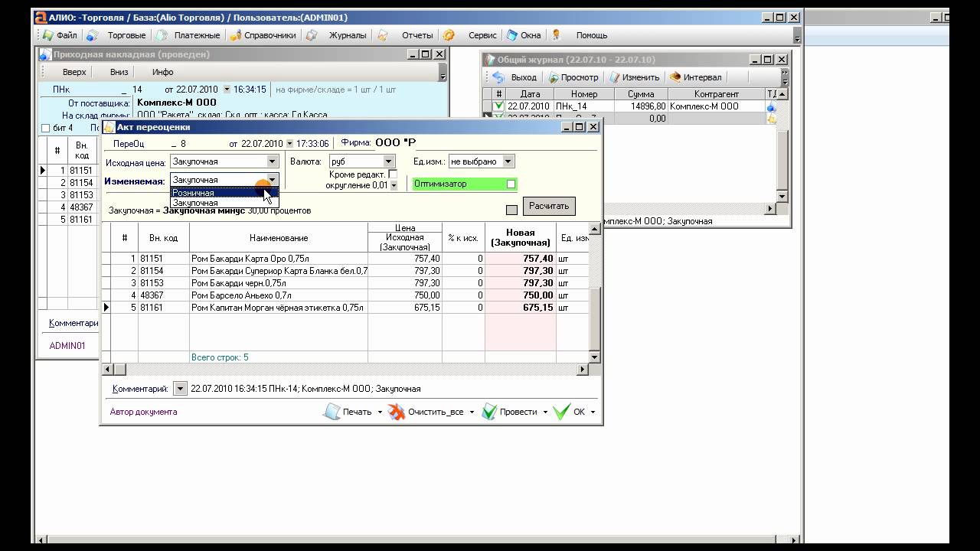Viewport: 980px width, 551px height.
Task: Click the Очистить_все eraser icon
Action: tap(396, 412)
